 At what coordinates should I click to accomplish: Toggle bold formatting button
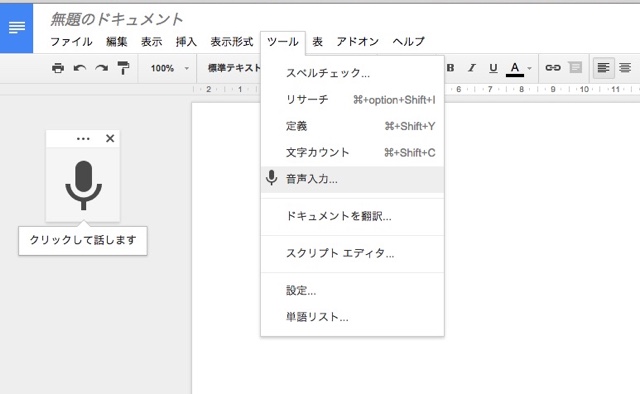451,68
